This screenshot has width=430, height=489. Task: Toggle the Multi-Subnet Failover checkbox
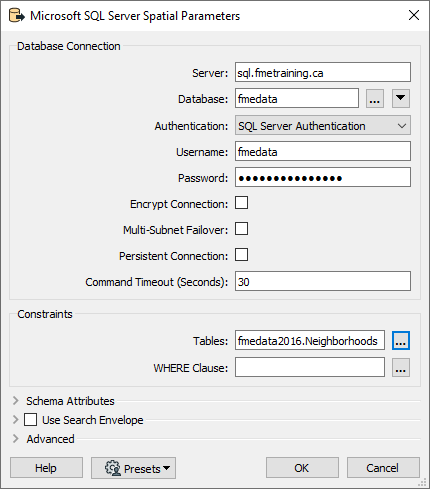click(241, 229)
